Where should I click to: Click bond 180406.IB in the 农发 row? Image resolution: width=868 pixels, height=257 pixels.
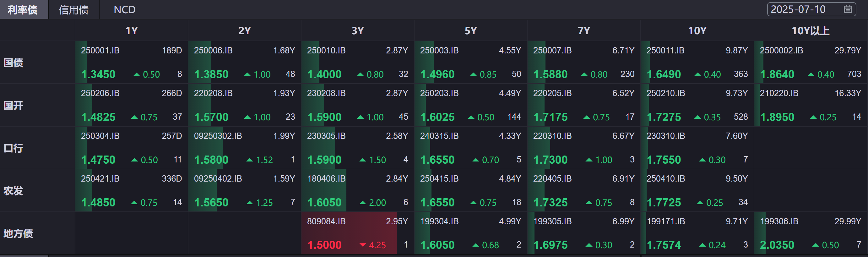pos(326,179)
